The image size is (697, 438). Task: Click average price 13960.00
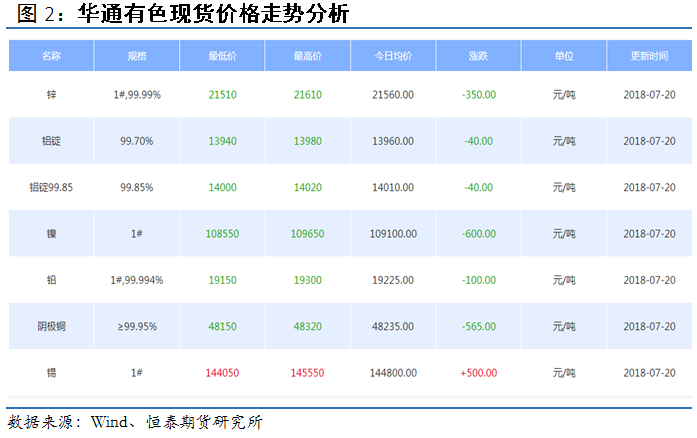tap(393, 141)
